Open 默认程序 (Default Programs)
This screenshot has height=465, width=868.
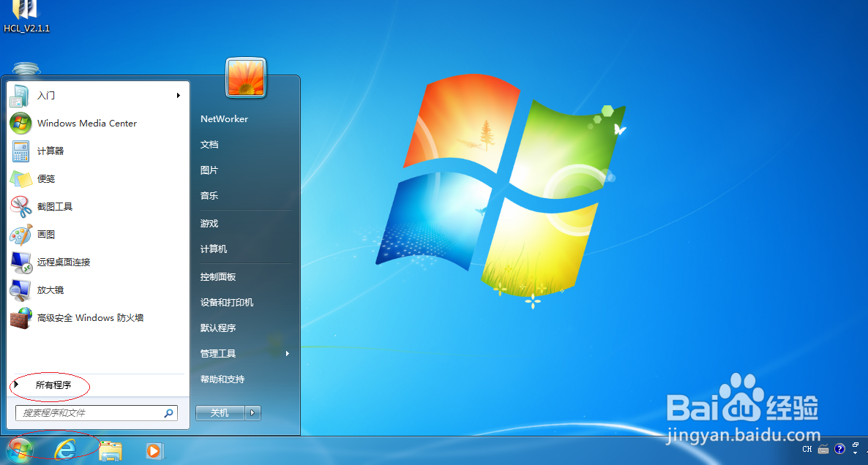coord(218,328)
